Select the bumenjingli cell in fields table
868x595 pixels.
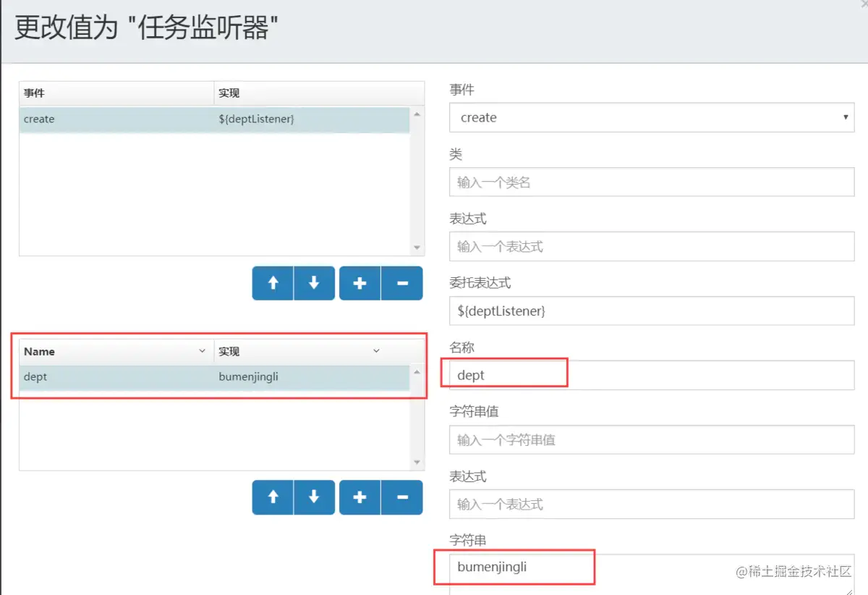pyautogui.click(x=312, y=376)
